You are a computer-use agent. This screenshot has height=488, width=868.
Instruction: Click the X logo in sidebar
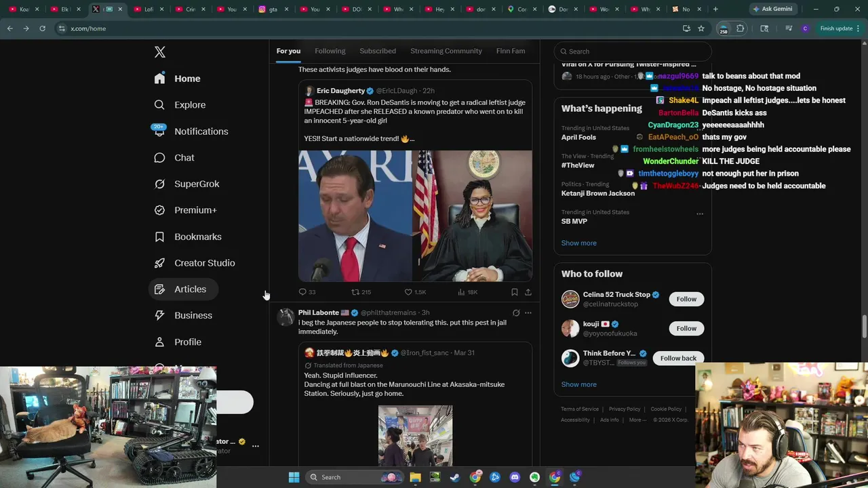click(159, 52)
